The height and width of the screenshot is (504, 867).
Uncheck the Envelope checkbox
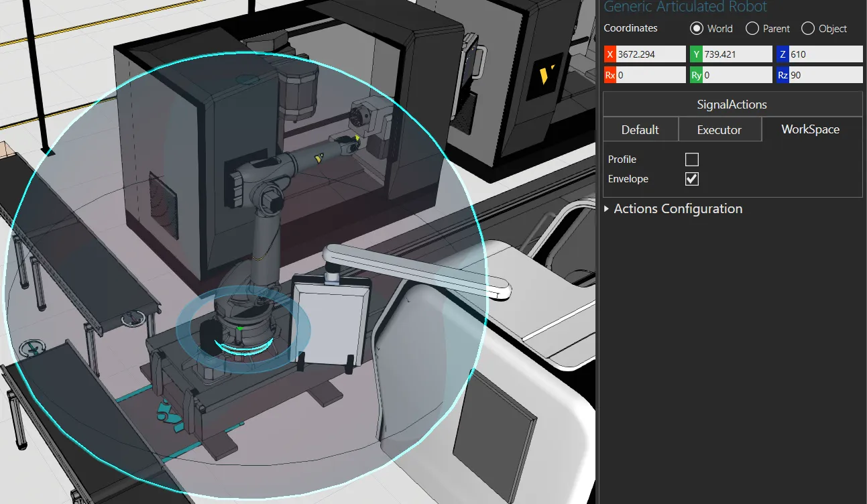[x=692, y=179]
